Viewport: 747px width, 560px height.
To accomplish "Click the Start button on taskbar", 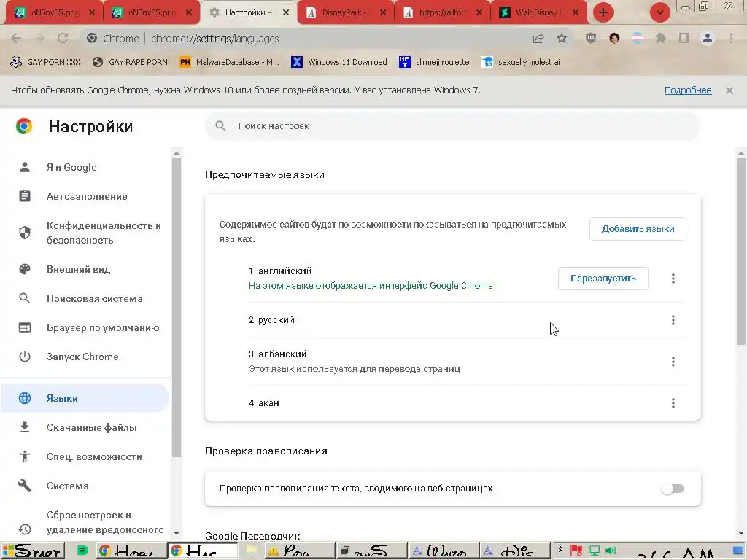I will point(33,551).
